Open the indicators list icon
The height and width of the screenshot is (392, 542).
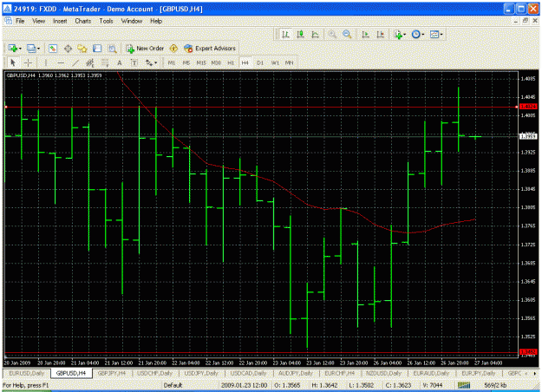coord(398,34)
